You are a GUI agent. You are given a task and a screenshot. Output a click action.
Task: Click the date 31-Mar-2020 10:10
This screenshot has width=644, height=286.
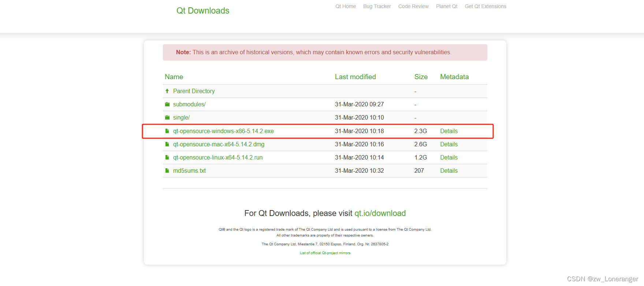click(x=360, y=118)
